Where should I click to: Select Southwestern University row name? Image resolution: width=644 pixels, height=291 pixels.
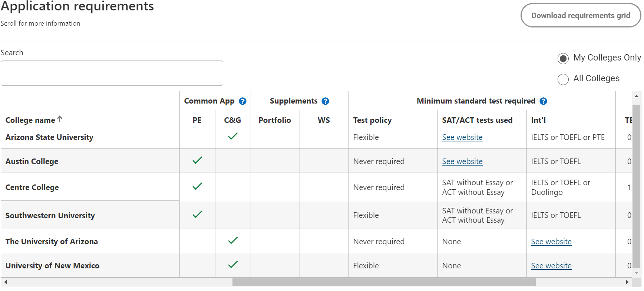(x=50, y=216)
